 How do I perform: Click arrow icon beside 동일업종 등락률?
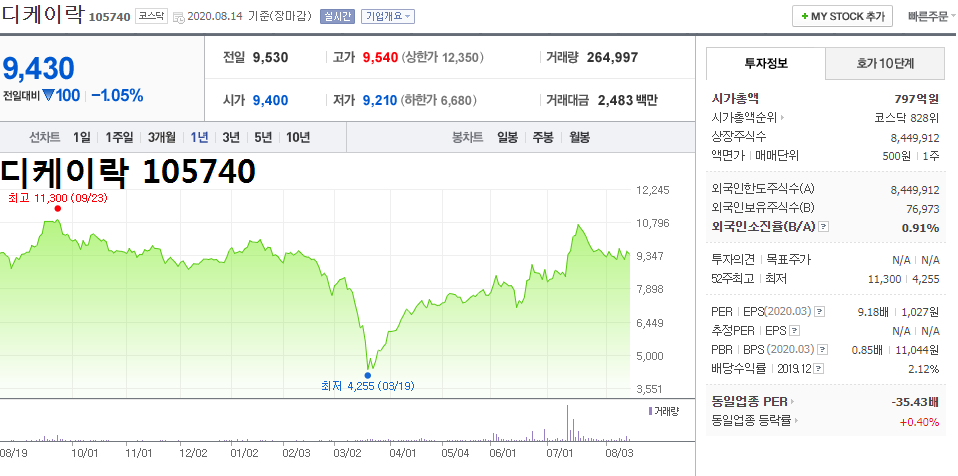797,421
